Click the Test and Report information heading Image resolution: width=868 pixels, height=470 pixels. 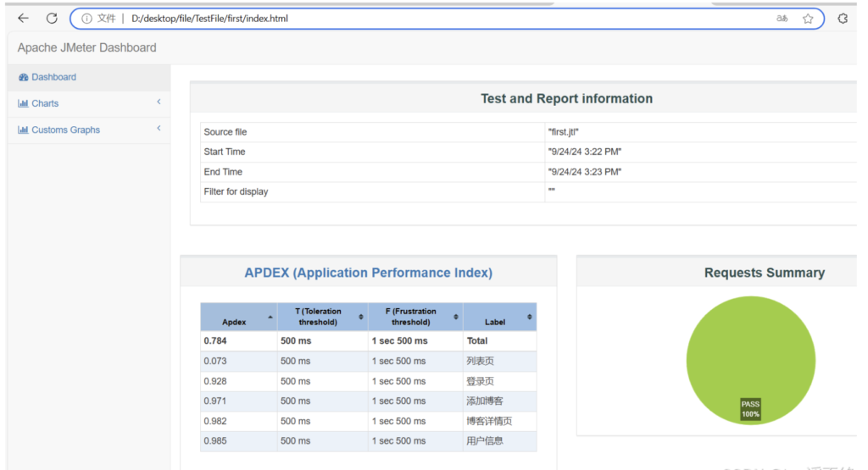pos(566,98)
